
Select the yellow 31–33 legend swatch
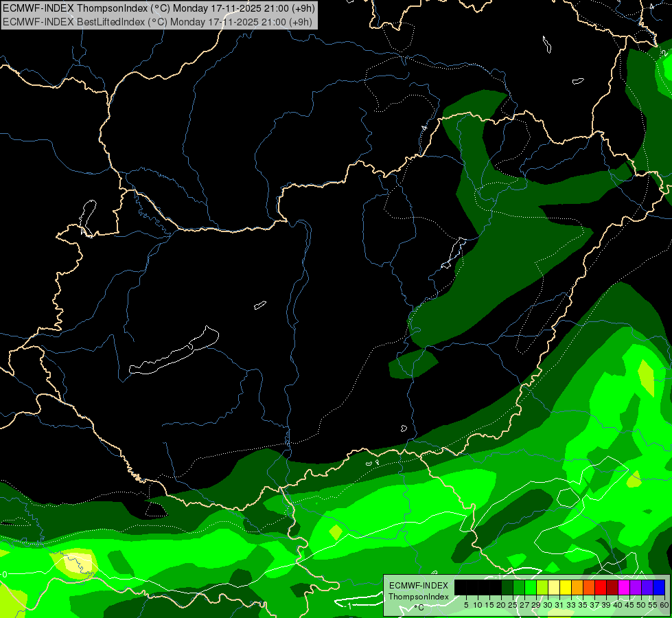[566, 588]
